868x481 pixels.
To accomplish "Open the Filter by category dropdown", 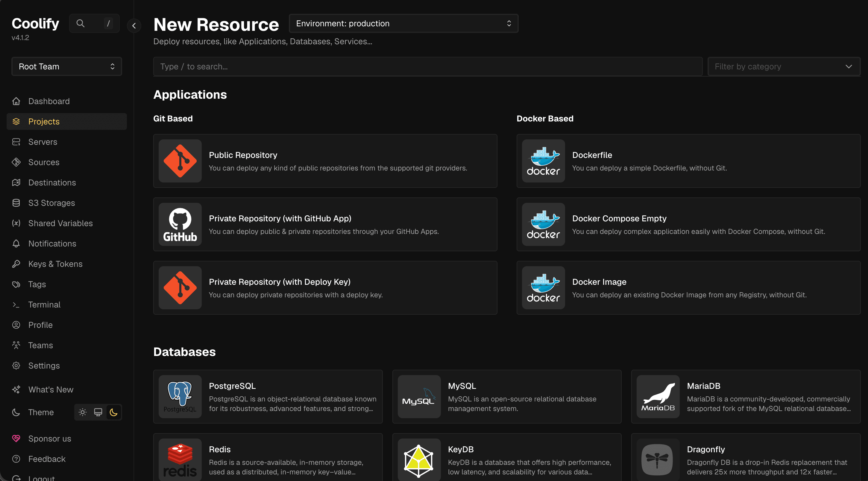I will tap(784, 66).
